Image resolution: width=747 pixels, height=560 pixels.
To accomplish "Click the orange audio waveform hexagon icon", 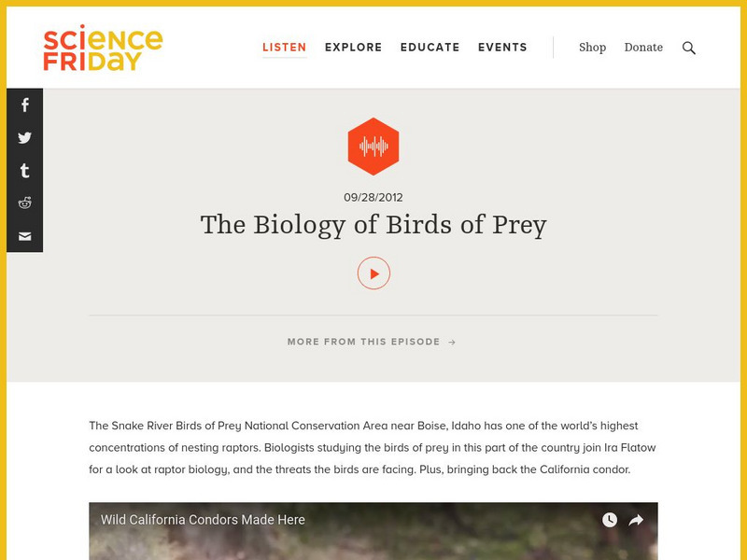I will (373, 147).
